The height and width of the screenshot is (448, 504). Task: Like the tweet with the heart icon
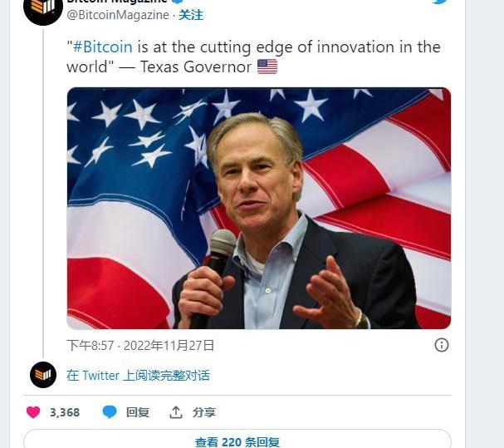pos(33,412)
